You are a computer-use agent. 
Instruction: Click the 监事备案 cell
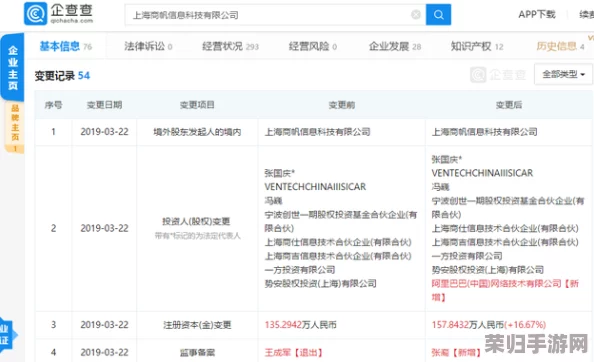click(197, 353)
